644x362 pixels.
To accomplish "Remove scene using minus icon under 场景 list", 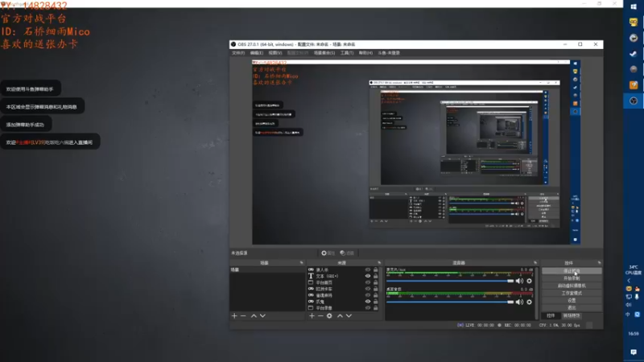I will [243, 316].
